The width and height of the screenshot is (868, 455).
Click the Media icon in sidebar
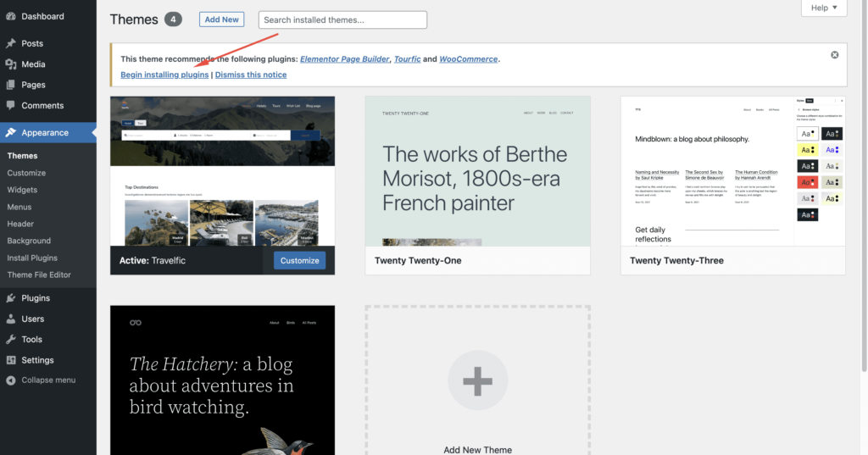pos(10,64)
